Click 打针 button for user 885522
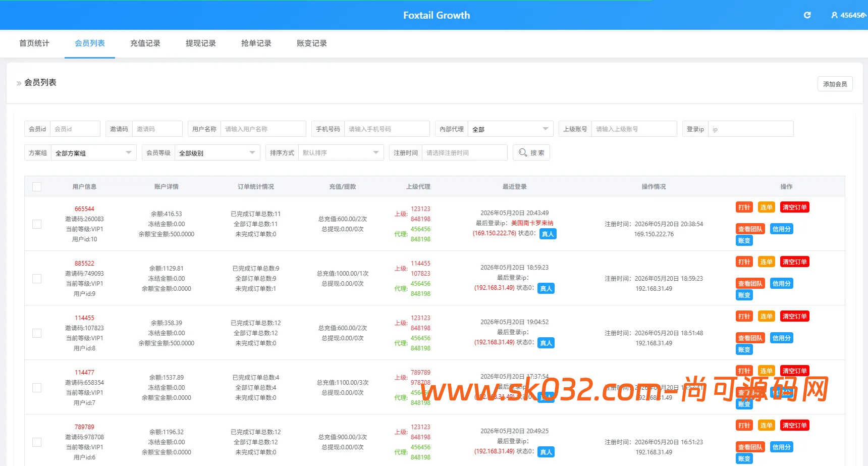Image resolution: width=868 pixels, height=466 pixels. pos(744,262)
